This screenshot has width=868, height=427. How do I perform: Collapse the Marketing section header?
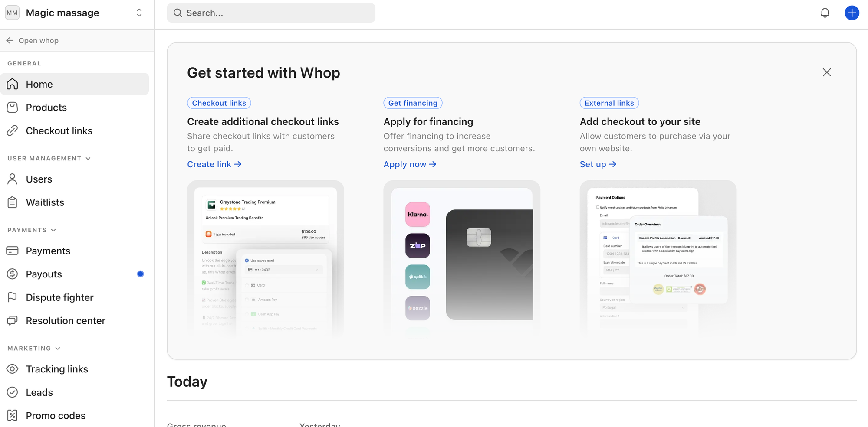(x=34, y=349)
